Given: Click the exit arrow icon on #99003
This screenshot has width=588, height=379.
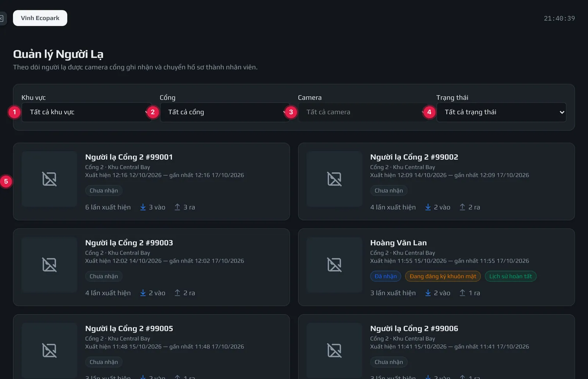Looking at the screenshot, I should pyautogui.click(x=178, y=293).
